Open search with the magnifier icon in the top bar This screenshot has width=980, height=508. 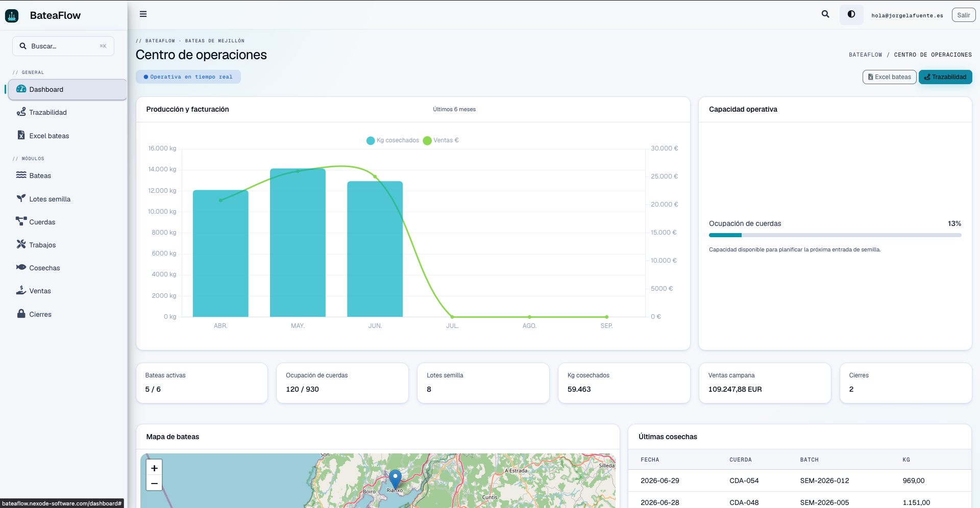point(825,14)
